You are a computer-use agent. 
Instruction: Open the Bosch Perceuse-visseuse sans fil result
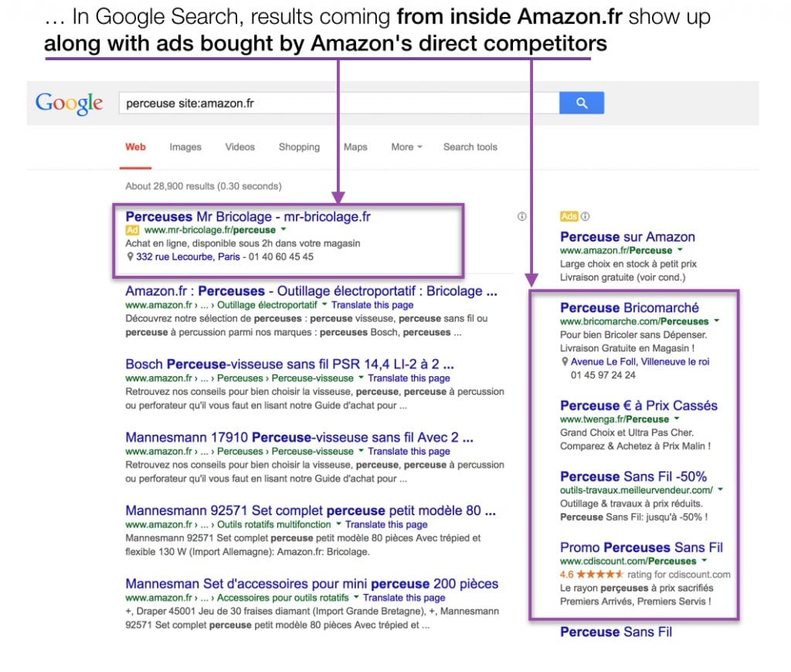[290, 365]
